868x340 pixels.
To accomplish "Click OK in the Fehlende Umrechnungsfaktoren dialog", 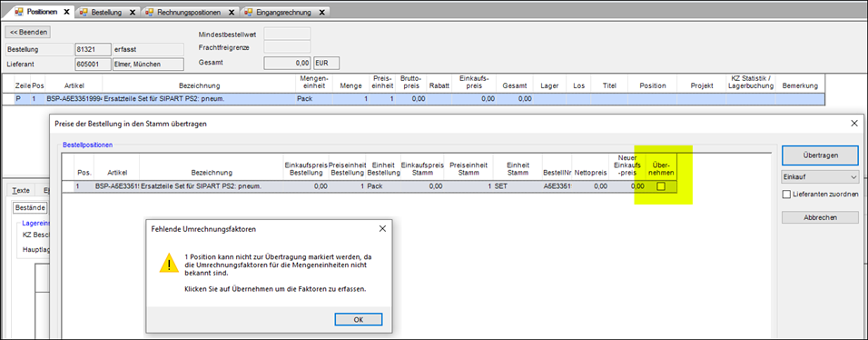I will click(x=359, y=319).
